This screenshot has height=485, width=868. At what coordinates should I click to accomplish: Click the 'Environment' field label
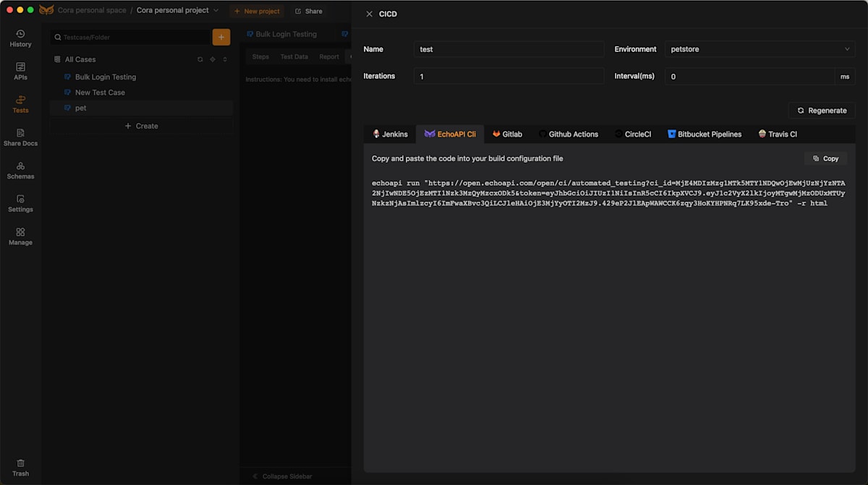pyautogui.click(x=635, y=49)
